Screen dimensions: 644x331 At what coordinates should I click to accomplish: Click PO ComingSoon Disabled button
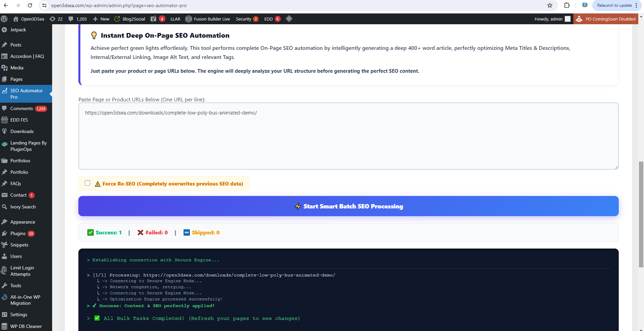coord(606,19)
